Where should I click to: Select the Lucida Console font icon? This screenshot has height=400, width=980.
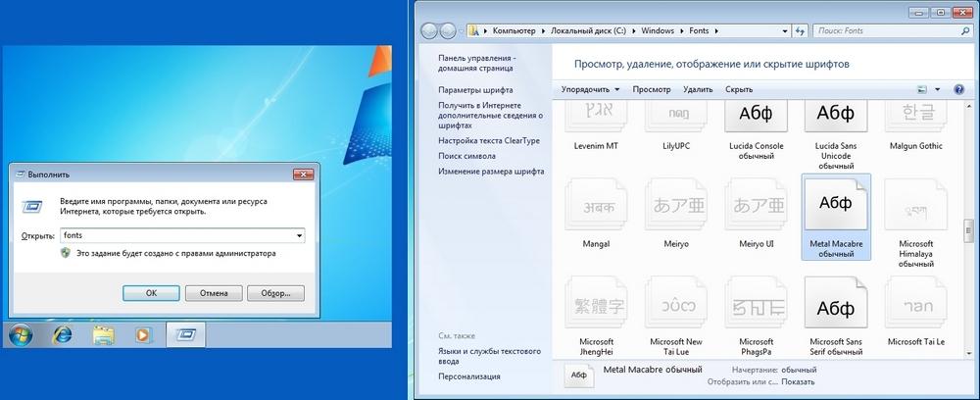pyautogui.click(x=756, y=117)
